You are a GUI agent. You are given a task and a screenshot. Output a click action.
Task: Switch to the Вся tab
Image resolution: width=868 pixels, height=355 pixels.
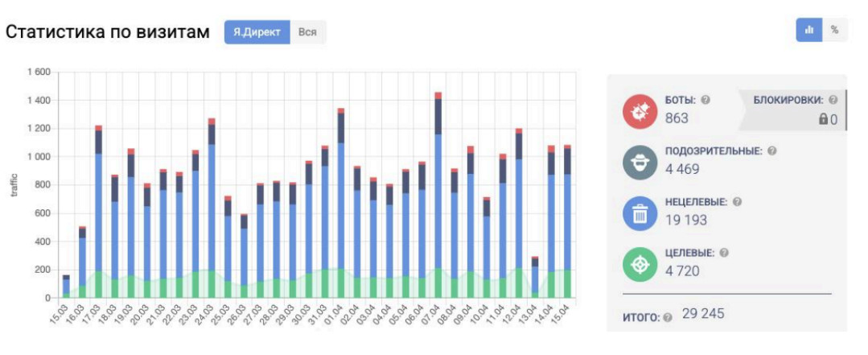click(308, 32)
